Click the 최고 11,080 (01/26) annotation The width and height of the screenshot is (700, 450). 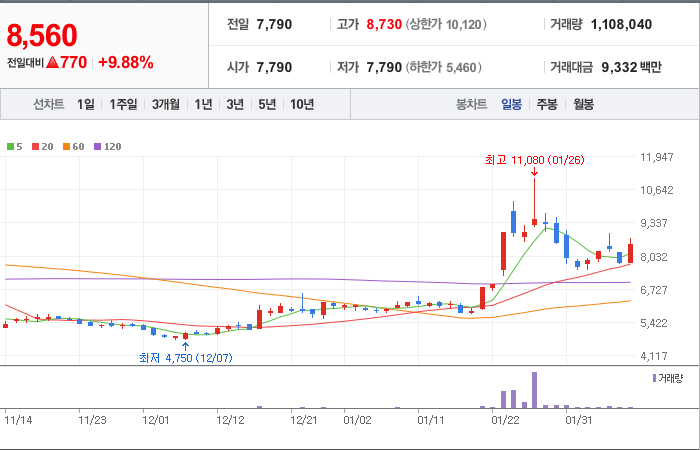click(535, 160)
